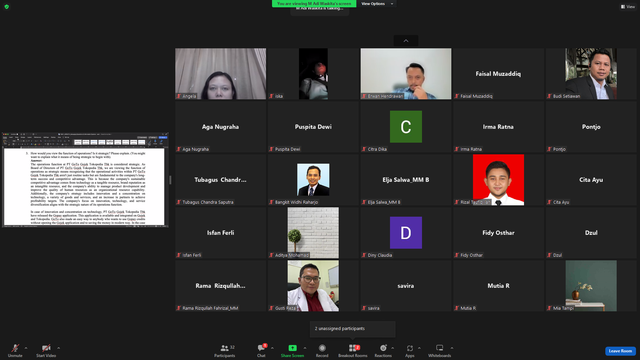
Task: Open Whiteboards
Action: pyautogui.click(x=440, y=350)
